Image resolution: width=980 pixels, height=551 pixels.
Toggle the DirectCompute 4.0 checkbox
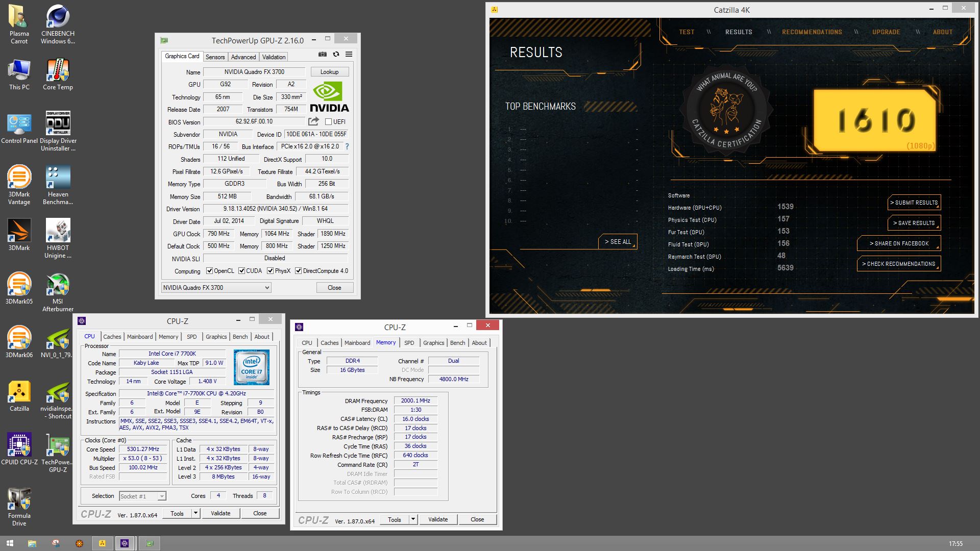pyautogui.click(x=298, y=271)
